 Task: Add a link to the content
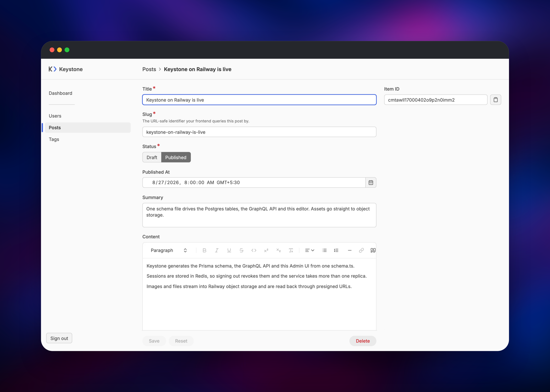(361, 250)
